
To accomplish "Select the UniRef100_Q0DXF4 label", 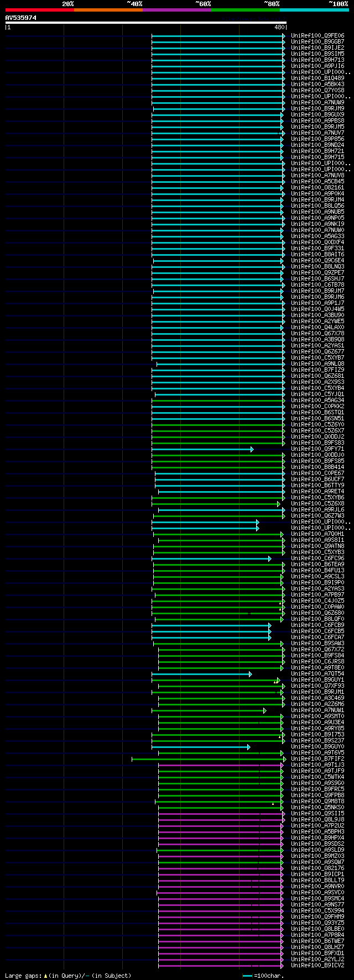I will tap(317, 243).
